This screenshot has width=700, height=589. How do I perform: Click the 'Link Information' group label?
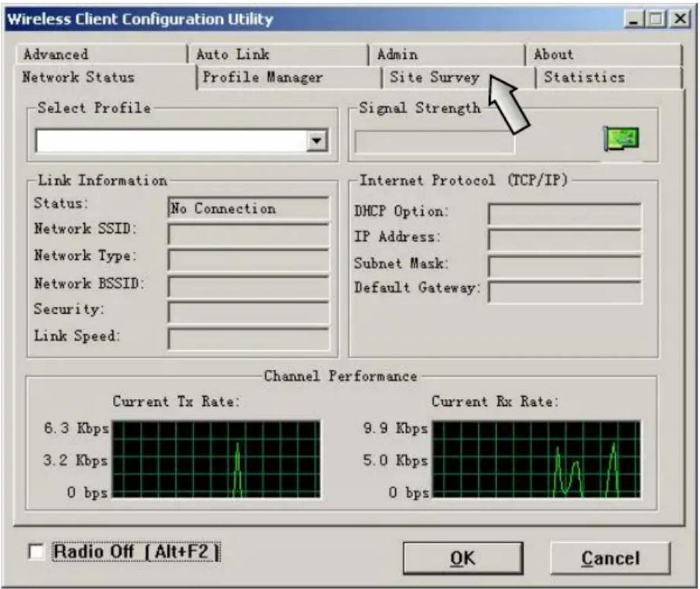point(103,180)
